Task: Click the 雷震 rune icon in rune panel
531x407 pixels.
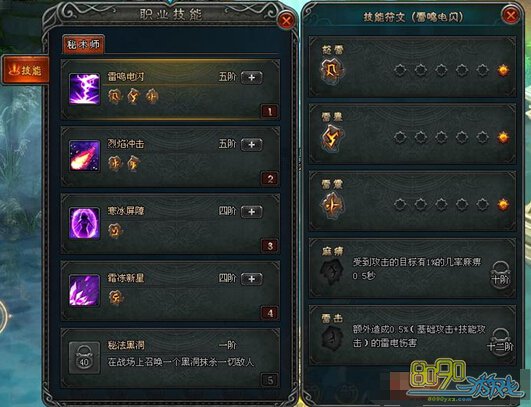Action: tap(332, 205)
